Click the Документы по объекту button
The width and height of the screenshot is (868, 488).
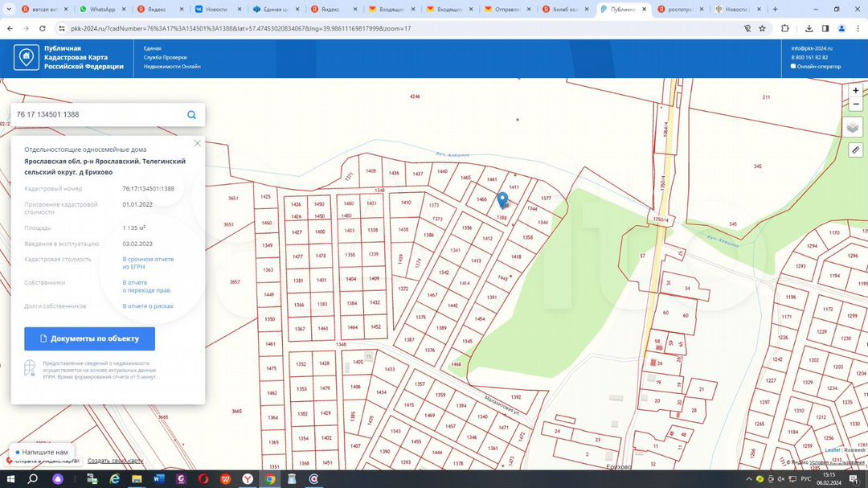click(x=89, y=338)
